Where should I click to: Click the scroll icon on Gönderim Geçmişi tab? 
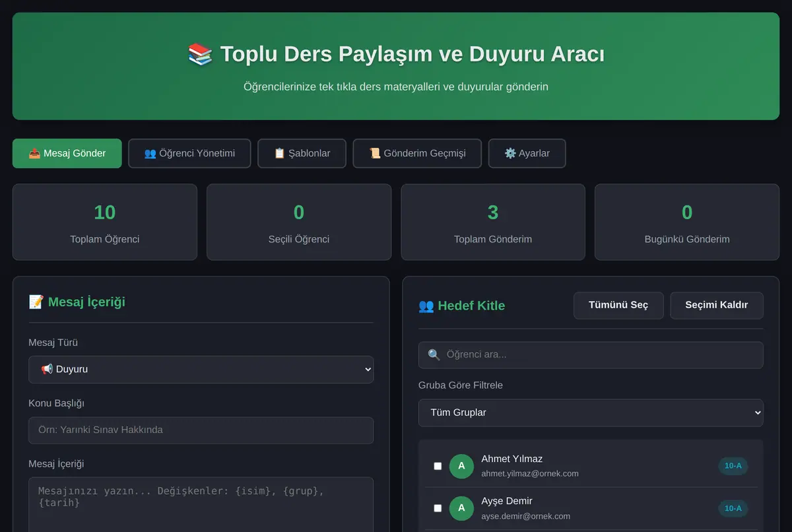(x=375, y=153)
